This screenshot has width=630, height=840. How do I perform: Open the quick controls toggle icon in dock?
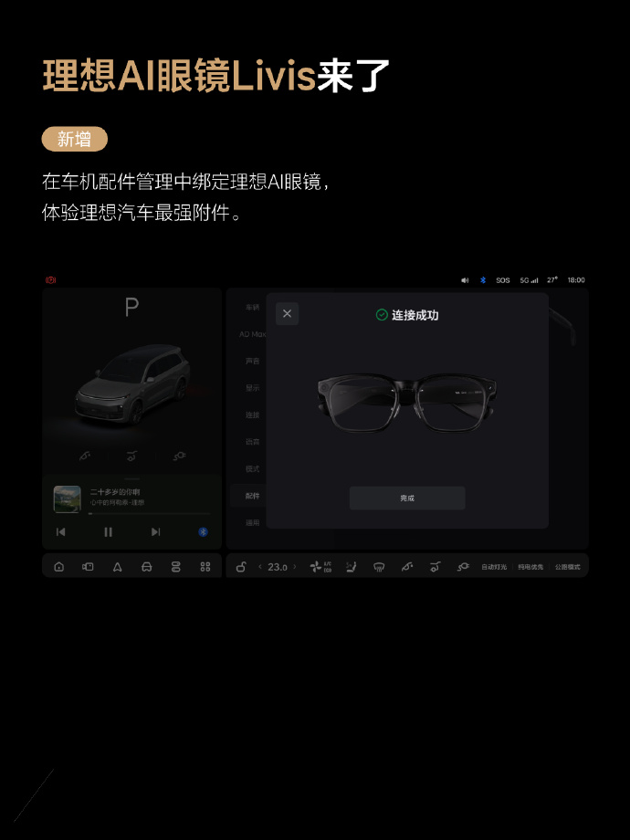[x=175, y=567]
